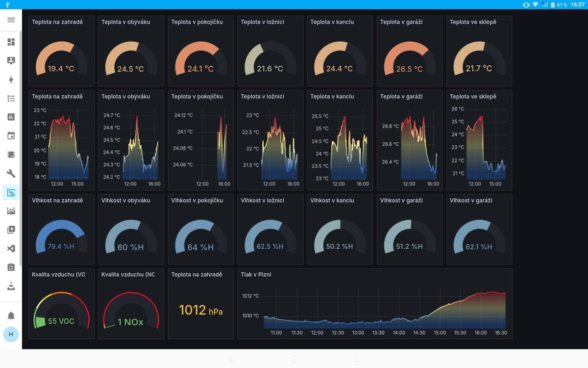Viewport: 588px width, 368px height.
Task: Tap the mobile signal strength icon
Action: tap(544, 4)
